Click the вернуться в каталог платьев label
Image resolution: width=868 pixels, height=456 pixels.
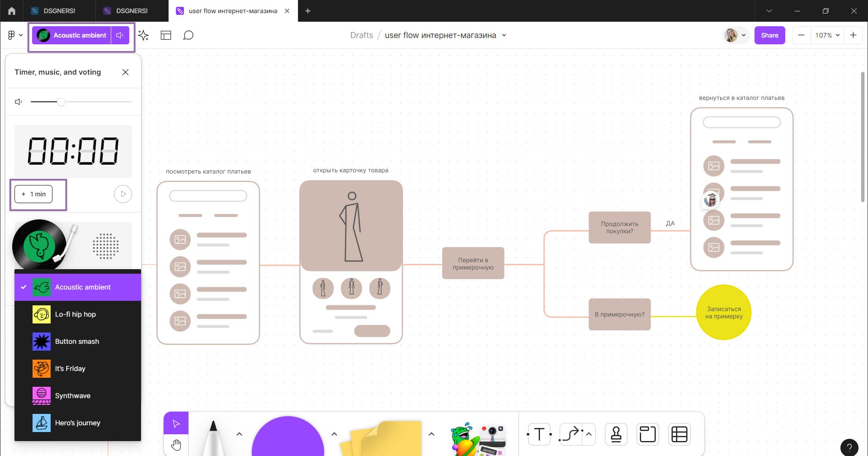coord(741,98)
